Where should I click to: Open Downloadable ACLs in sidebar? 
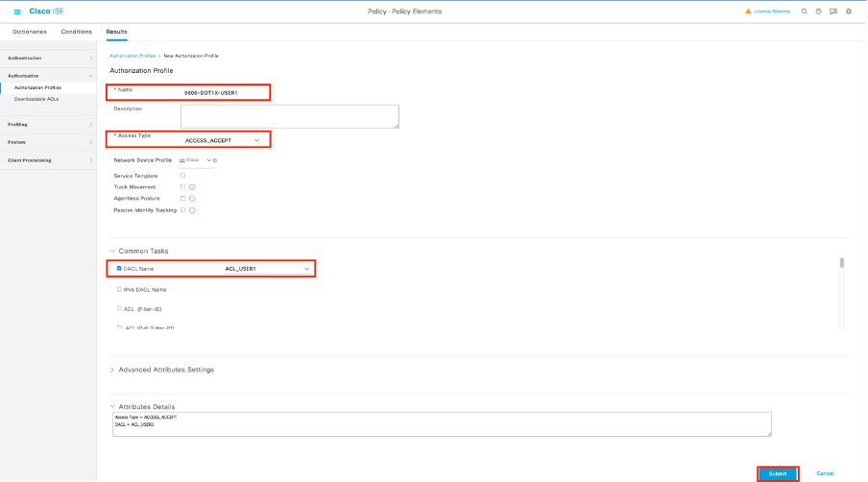click(x=36, y=99)
